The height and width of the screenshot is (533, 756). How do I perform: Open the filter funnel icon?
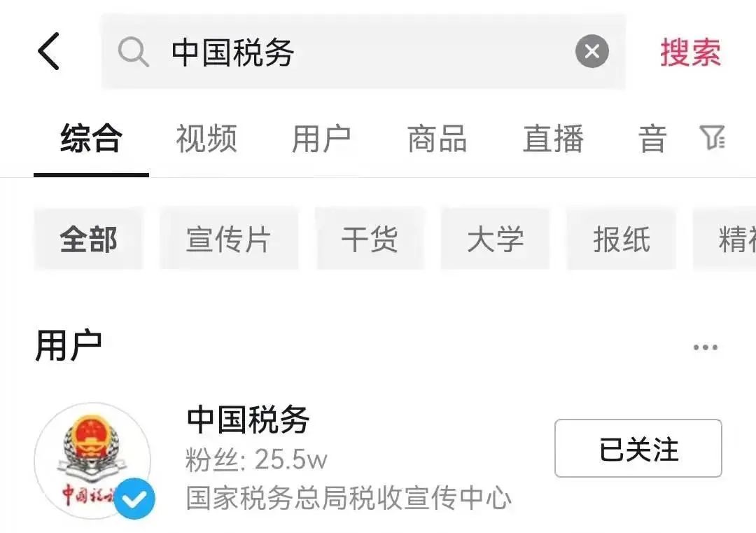(x=712, y=137)
